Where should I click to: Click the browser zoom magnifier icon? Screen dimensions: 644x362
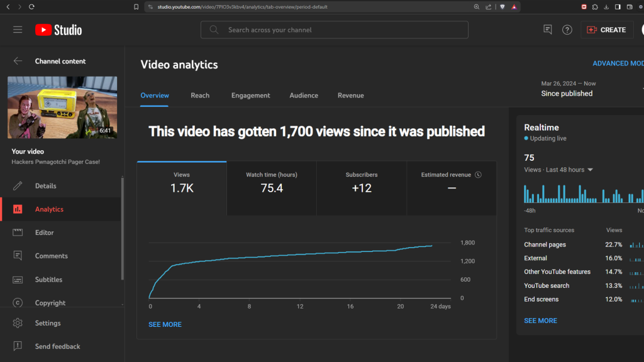[x=477, y=6]
